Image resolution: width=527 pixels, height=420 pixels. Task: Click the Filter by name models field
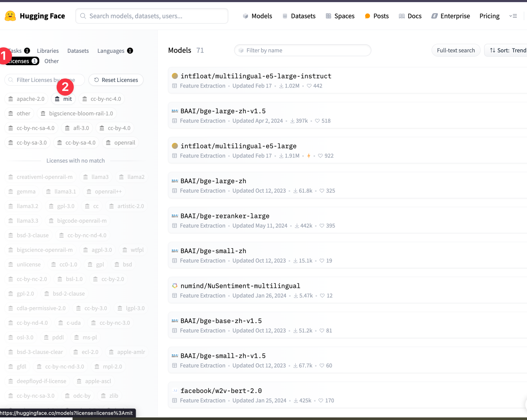tap(303, 50)
